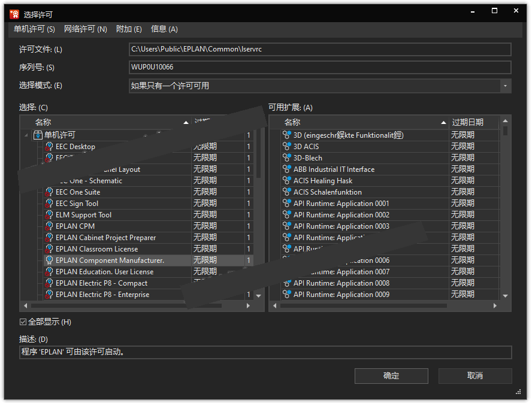Click the 描述 description text box
532x403 pixels.
pyautogui.click(x=265, y=352)
